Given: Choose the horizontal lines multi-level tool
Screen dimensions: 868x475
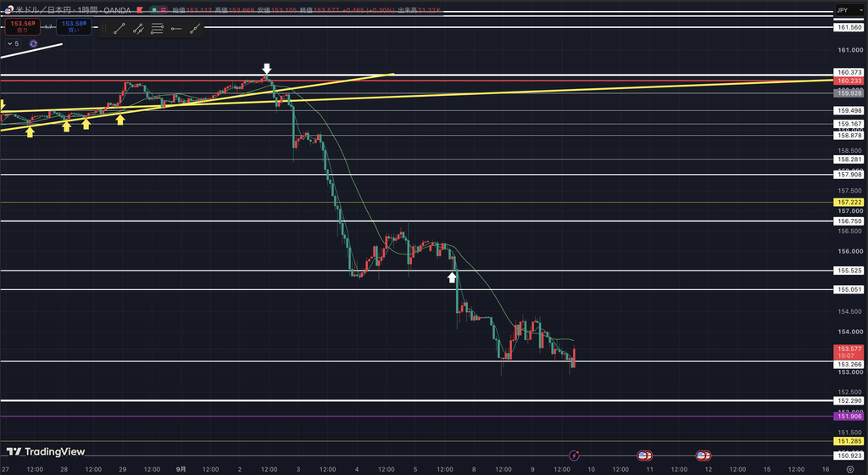Looking at the screenshot, I should coord(157,29).
